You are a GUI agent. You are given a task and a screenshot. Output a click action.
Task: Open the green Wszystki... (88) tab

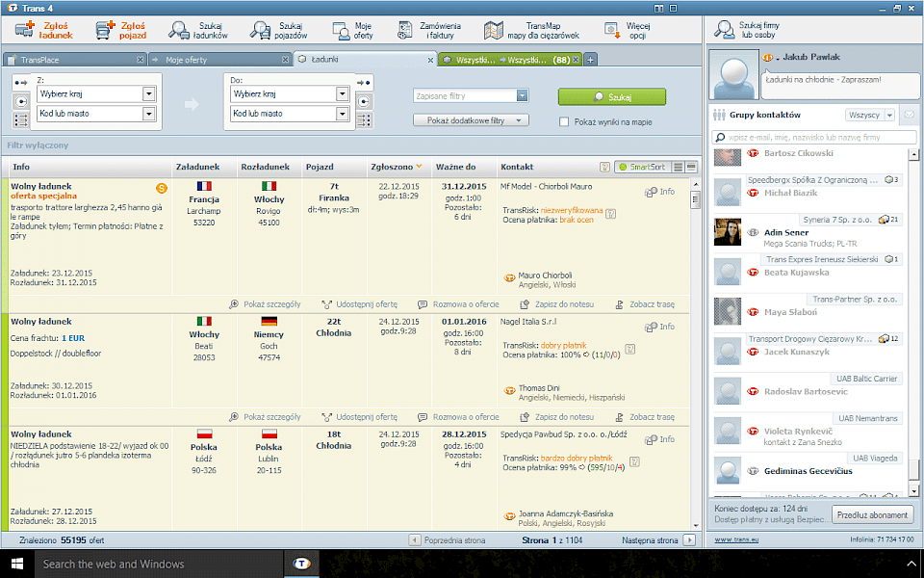pos(510,60)
